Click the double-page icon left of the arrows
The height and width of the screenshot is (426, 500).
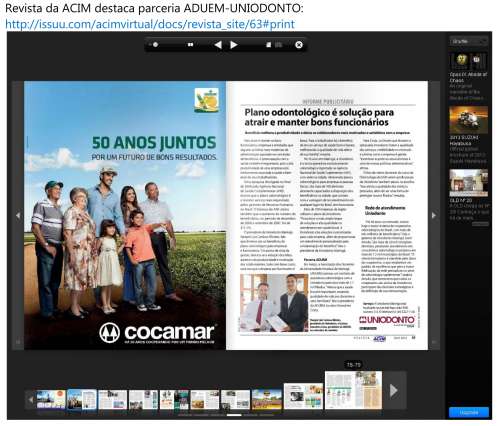coord(190,44)
